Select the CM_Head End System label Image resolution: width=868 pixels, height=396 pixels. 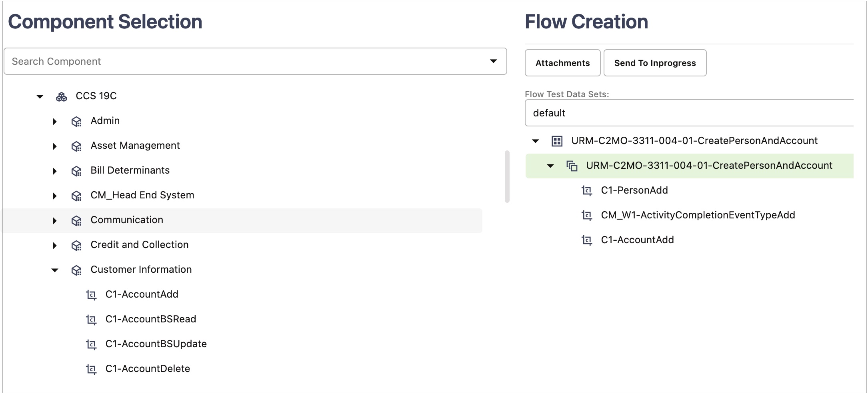tap(142, 195)
